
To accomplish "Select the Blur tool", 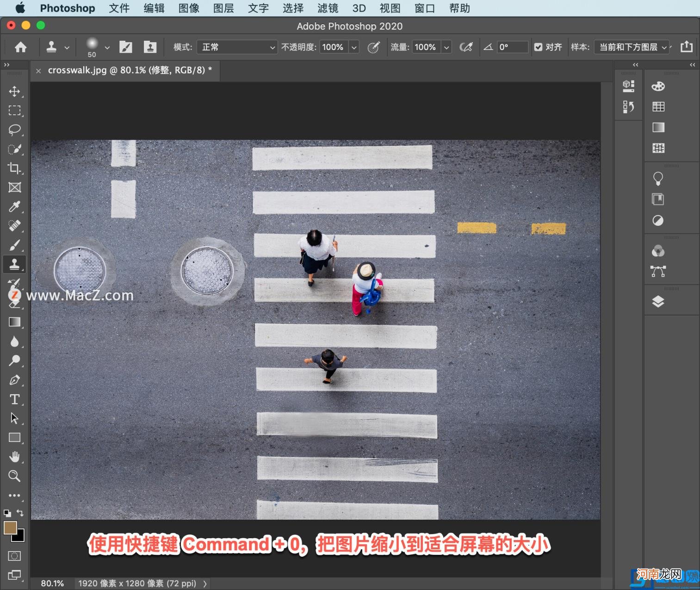I will [x=14, y=342].
